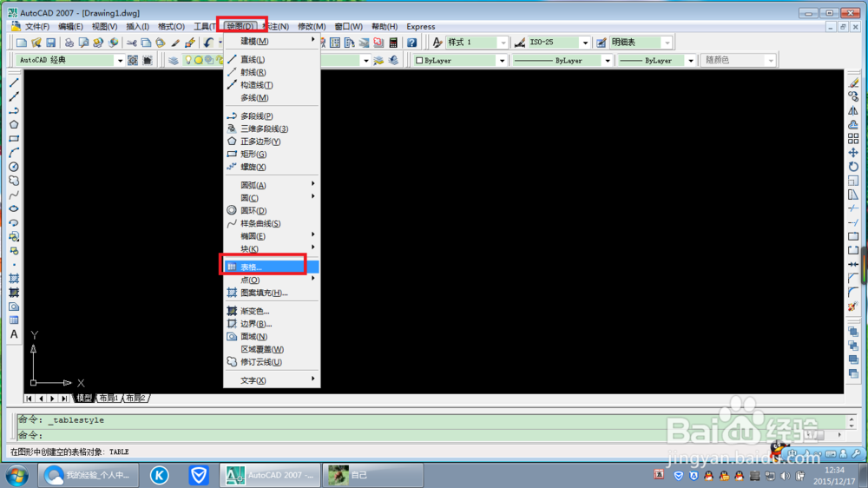Click the 自己 taskbar item

[373, 475]
